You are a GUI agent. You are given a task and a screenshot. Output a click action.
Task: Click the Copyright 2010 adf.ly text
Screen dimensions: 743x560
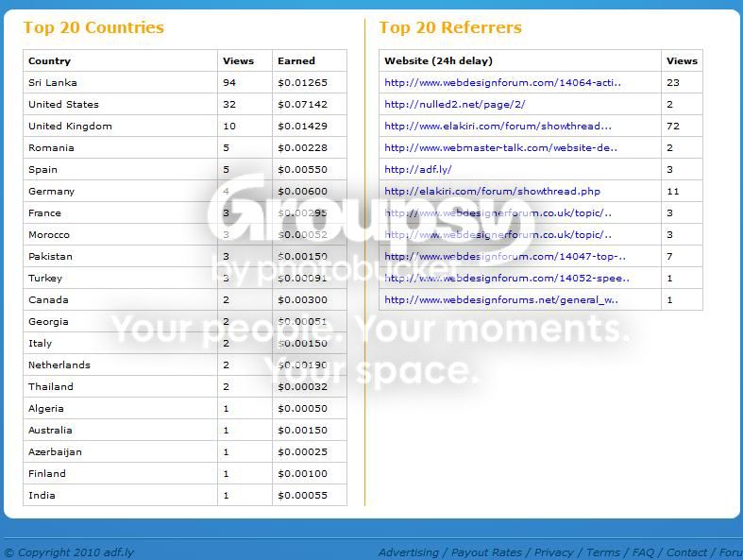pyautogui.click(x=69, y=552)
